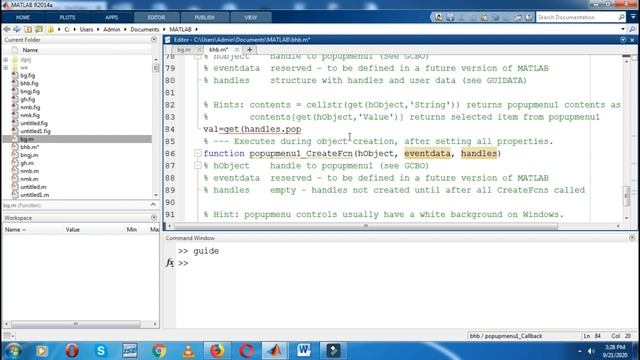The height and width of the screenshot is (360, 640).
Task: Expand the first folder in Current Folder tree
Action: pos(6,60)
